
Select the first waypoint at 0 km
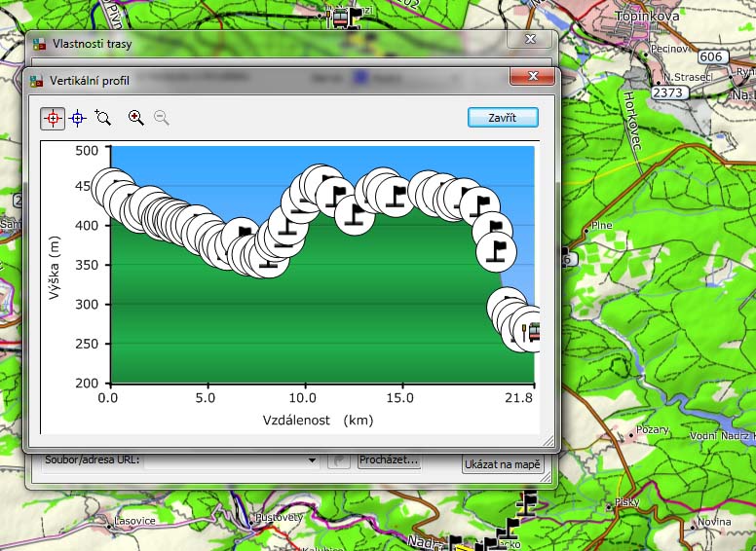click(x=112, y=187)
